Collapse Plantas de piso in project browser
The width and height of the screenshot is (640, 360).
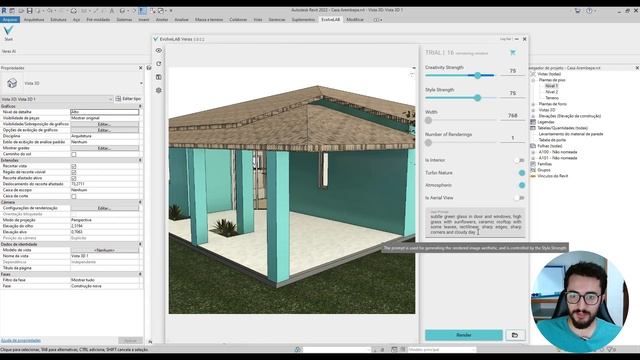pyautogui.click(x=533, y=80)
